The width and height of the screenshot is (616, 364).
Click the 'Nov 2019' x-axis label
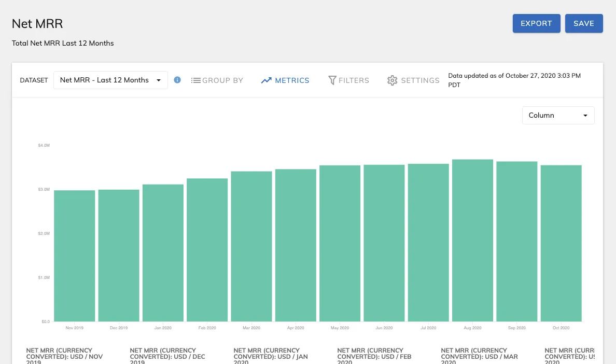click(x=74, y=328)
